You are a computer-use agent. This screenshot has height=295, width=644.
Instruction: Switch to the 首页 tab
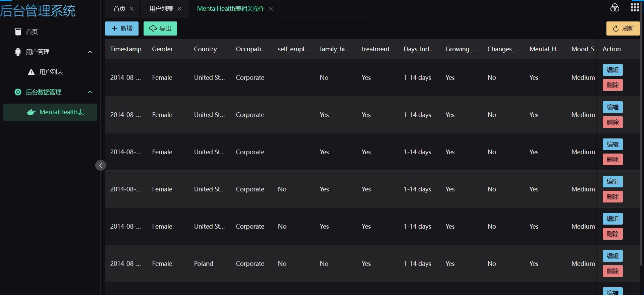pos(119,9)
